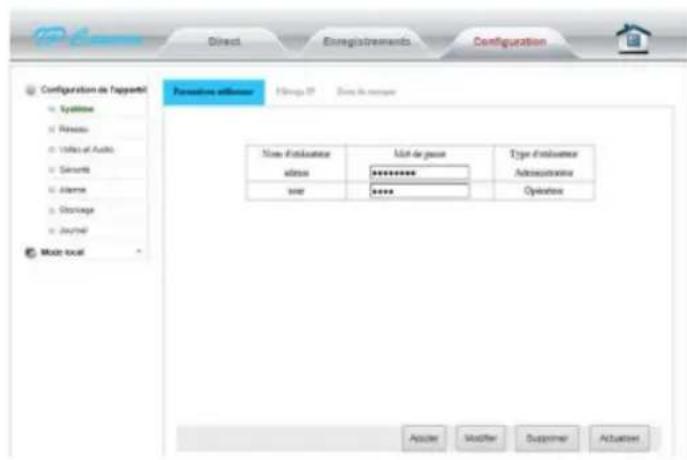Screen dimensions: 687x460
Task: Switch to the Direct tab
Action: click(x=224, y=42)
